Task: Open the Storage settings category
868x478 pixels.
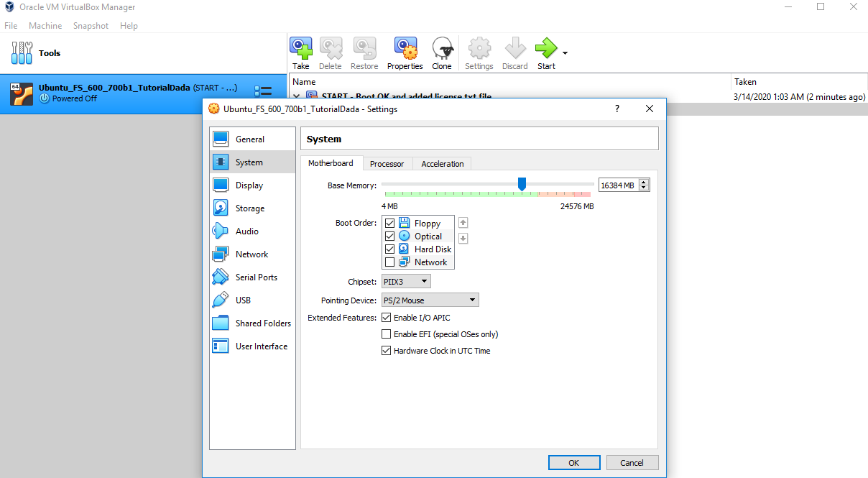Action: [x=249, y=208]
